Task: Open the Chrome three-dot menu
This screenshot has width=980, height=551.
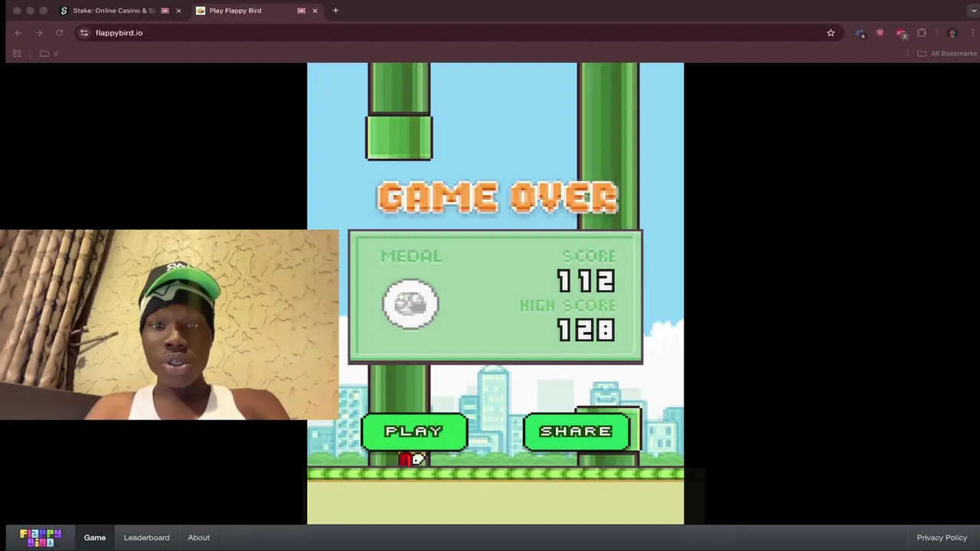Action: click(972, 33)
